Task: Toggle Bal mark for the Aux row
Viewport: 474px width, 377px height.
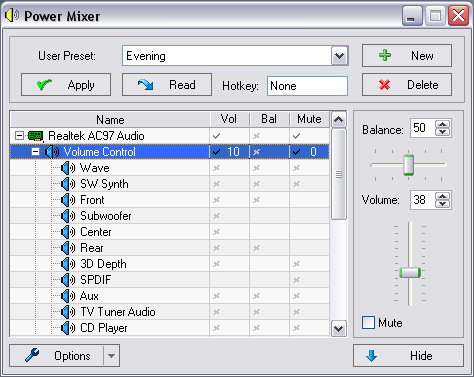Action: pyautogui.click(x=256, y=296)
